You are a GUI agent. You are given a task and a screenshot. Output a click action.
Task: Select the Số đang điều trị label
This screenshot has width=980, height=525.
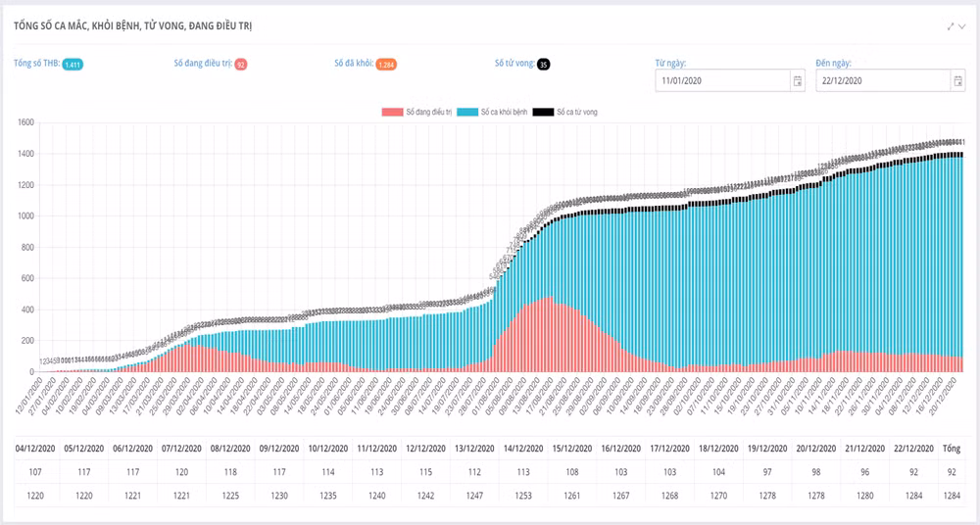tap(203, 63)
